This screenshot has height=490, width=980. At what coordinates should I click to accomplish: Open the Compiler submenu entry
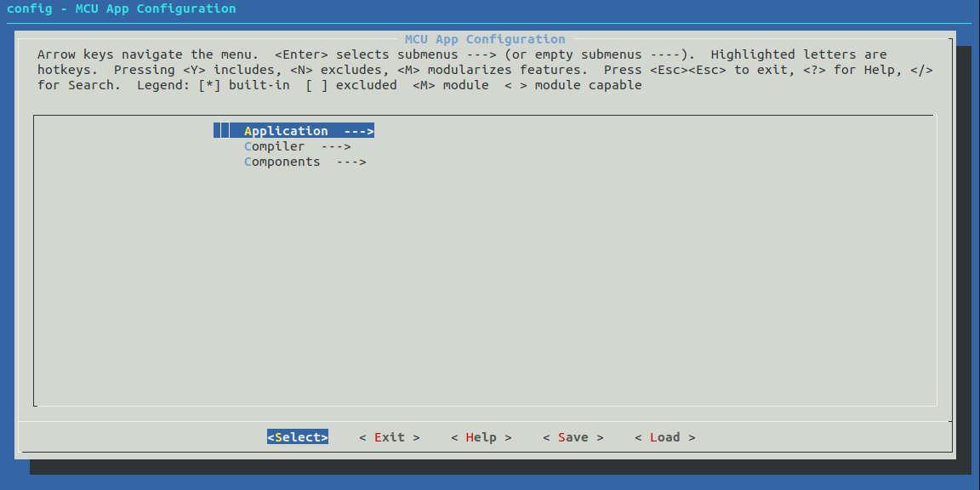298,146
